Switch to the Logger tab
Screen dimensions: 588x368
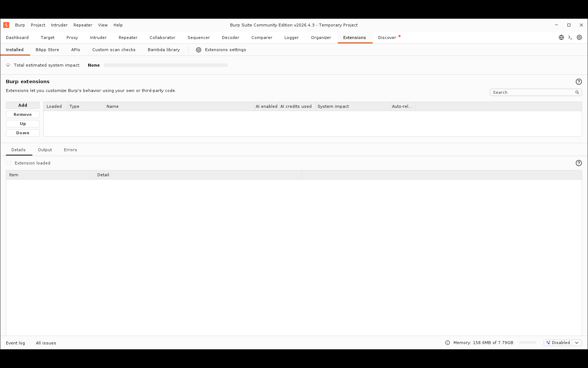(291, 38)
